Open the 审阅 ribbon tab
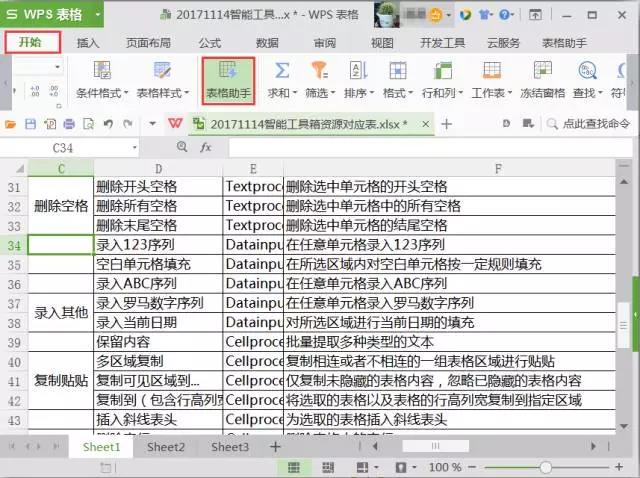640x478 pixels. pos(324,43)
